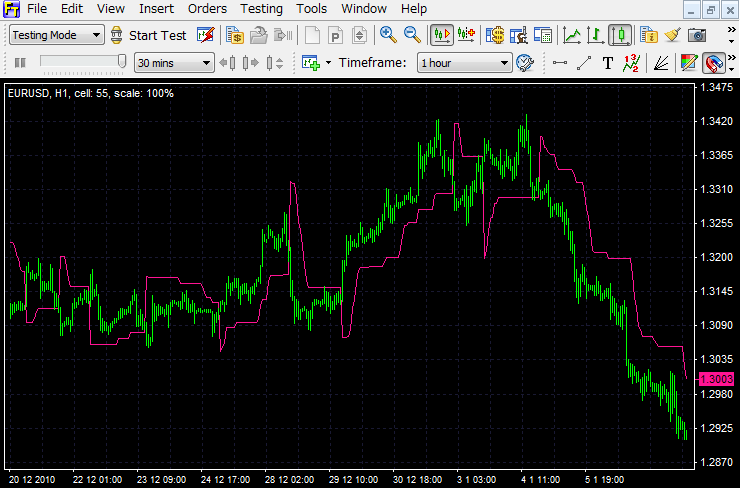This screenshot has width=740, height=488.
Task: Open the Insert menu
Action: tap(156, 8)
